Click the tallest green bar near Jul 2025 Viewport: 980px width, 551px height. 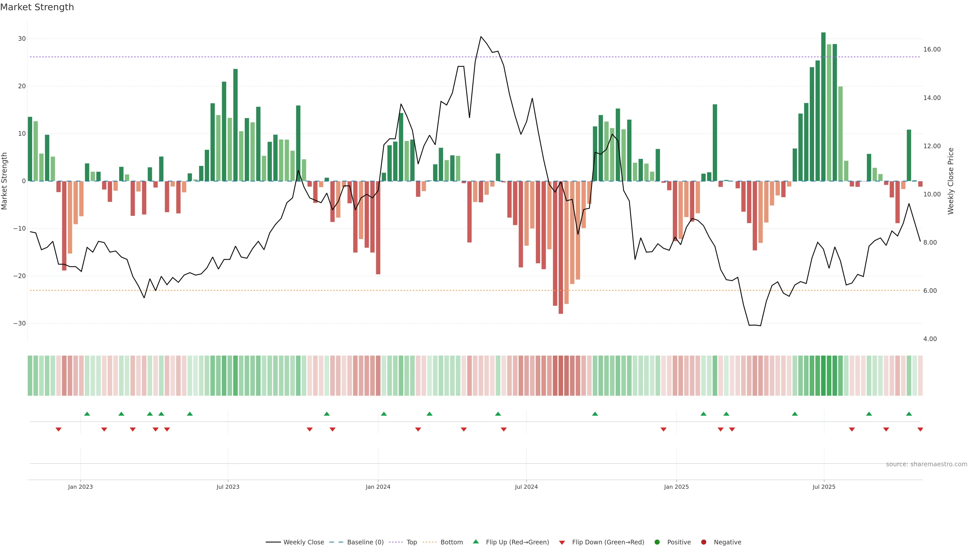click(823, 106)
